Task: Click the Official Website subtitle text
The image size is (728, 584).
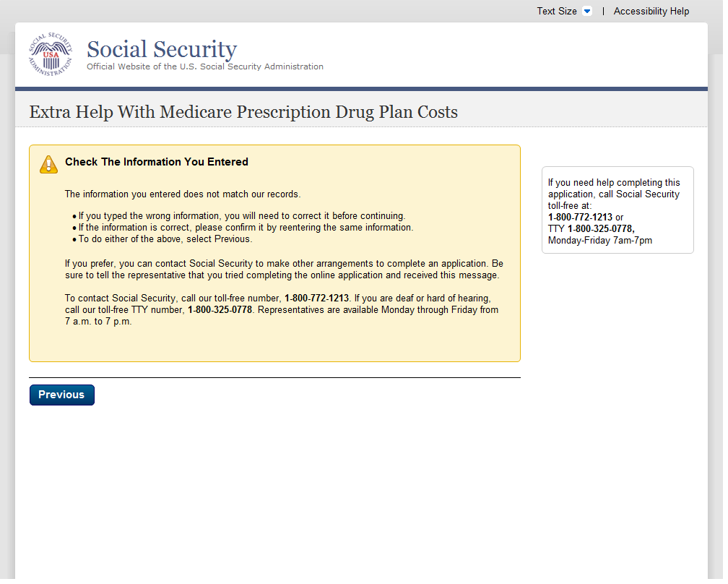Action: [205, 66]
